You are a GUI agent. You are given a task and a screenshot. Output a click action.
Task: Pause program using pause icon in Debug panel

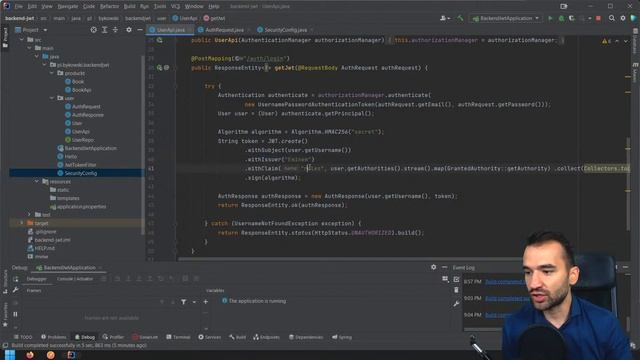(x=16, y=314)
